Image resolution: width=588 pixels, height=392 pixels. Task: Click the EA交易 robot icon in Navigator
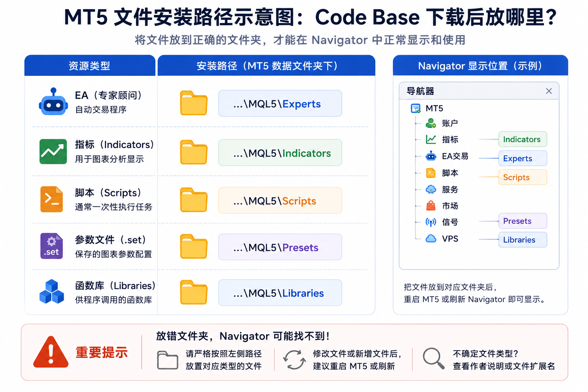coord(431,156)
